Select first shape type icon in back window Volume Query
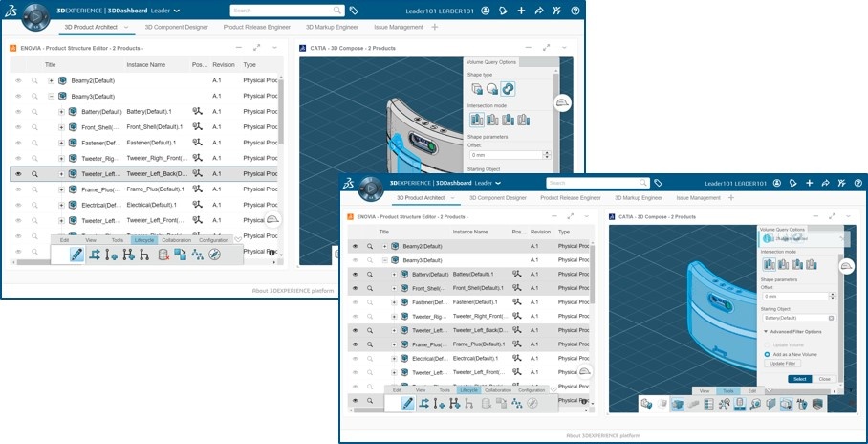Screen dimensions: 868x444 point(477,89)
